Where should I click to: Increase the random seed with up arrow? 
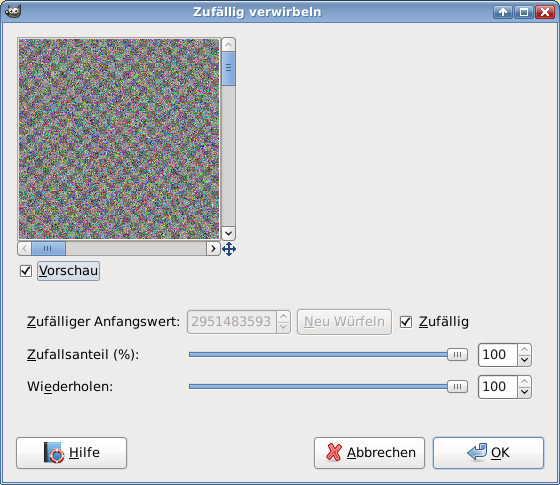click(284, 316)
